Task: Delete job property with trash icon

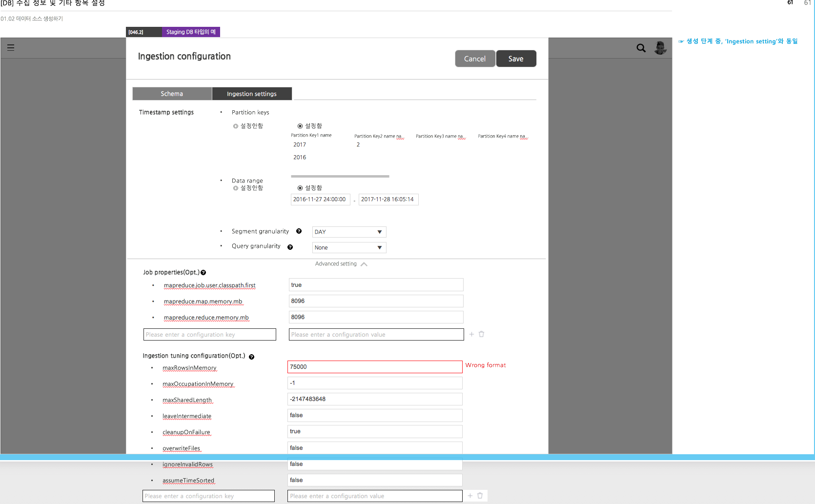Action: pos(481,334)
